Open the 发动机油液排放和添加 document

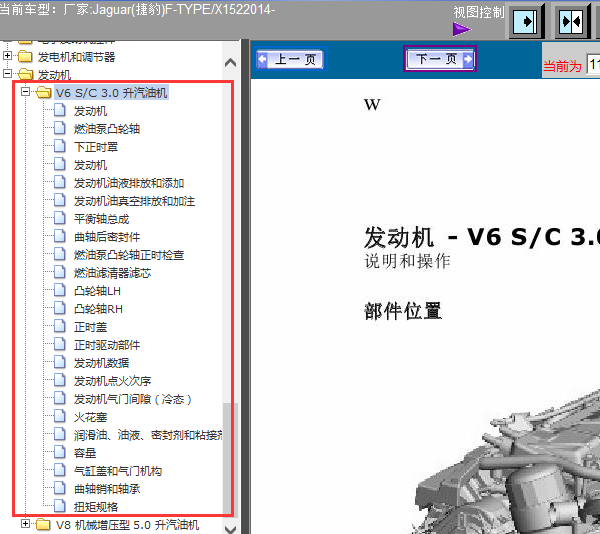(x=129, y=183)
